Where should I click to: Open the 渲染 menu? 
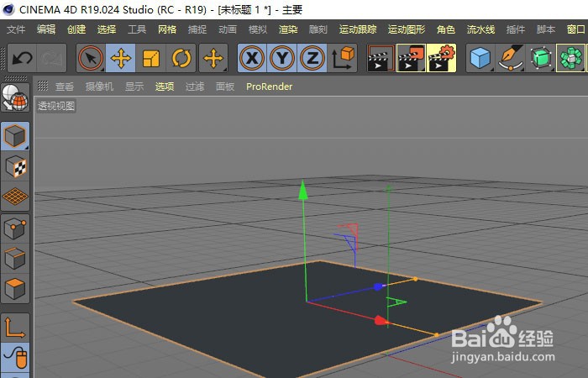(x=288, y=29)
